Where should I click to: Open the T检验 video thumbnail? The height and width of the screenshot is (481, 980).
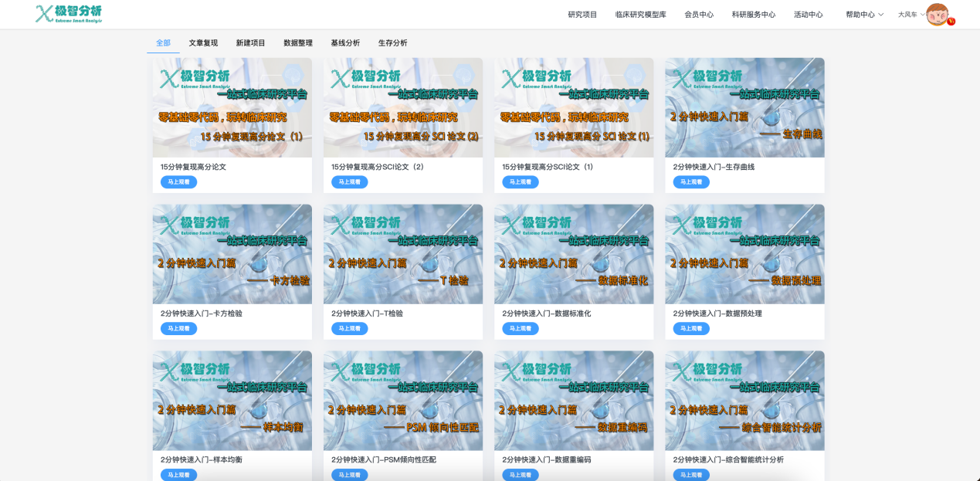pyautogui.click(x=403, y=254)
